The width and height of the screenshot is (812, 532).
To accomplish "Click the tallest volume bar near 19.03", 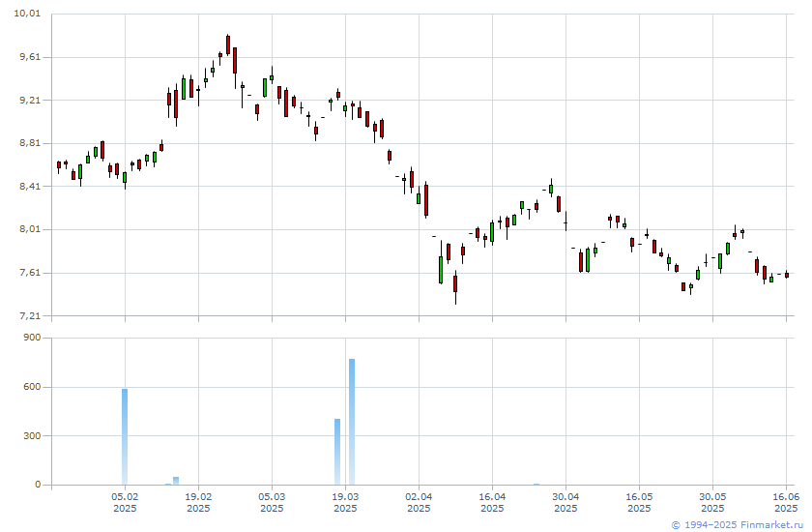I will (352, 422).
